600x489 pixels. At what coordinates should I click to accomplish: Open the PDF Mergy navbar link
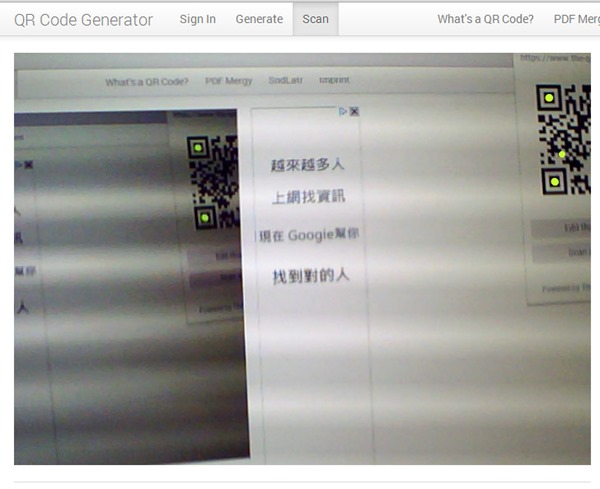point(577,19)
